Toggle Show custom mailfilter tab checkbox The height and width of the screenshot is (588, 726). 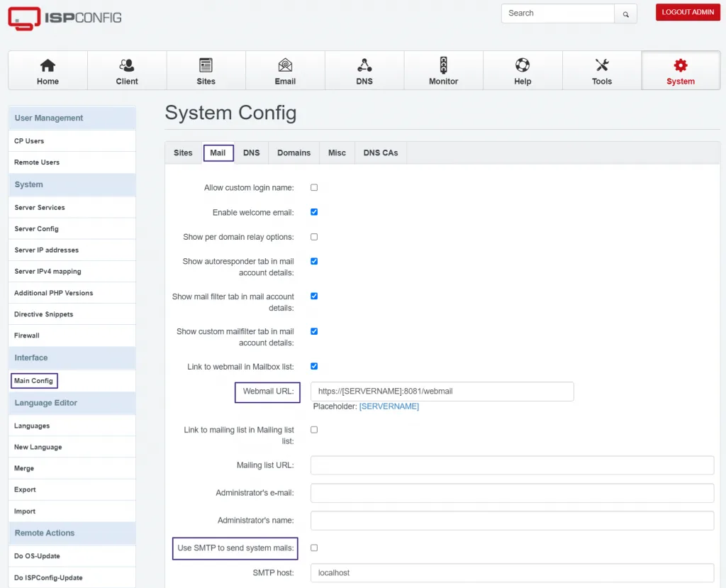(314, 331)
